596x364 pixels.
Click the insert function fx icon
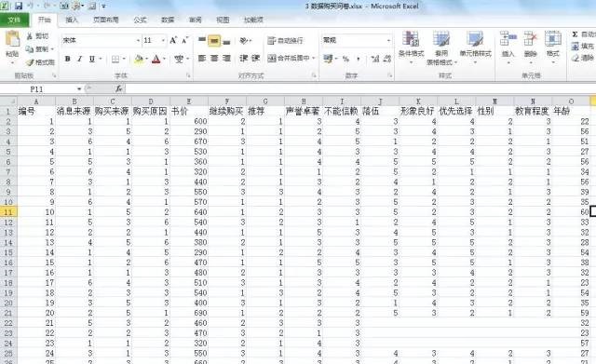(118, 89)
